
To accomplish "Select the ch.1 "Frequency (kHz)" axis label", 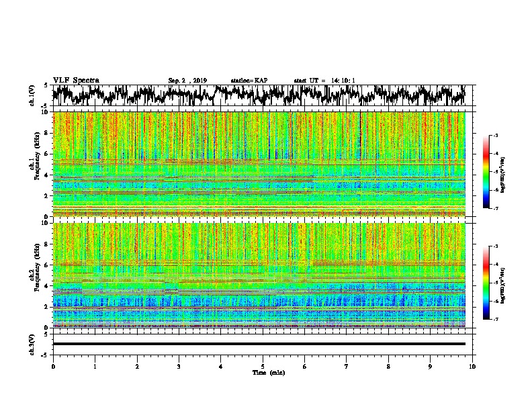I will [37, 156].
